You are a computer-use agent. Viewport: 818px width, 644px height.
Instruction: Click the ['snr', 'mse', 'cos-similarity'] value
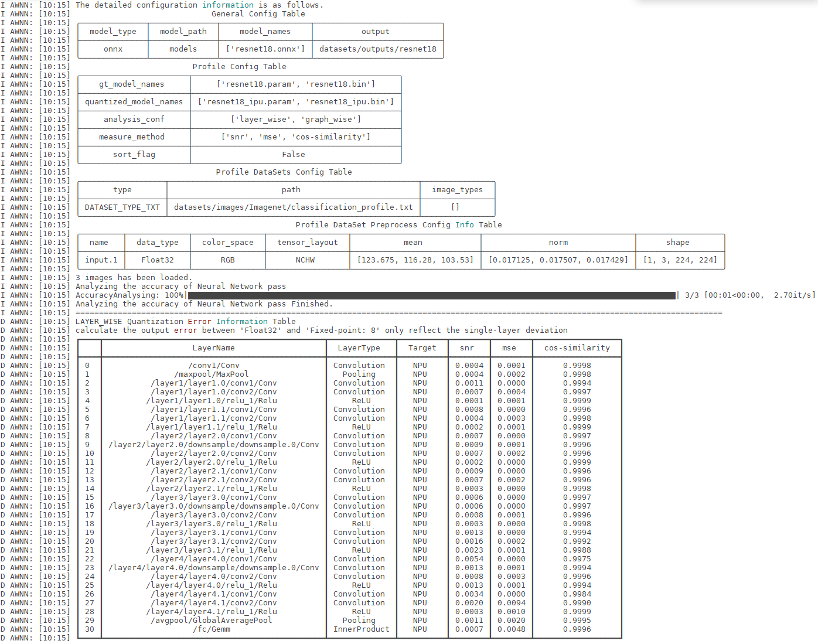click(x=296, y=137)
